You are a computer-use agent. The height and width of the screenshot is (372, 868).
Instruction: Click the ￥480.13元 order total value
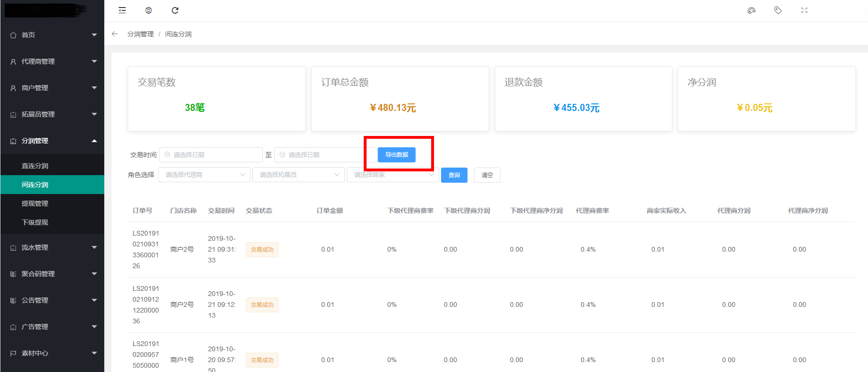tap(393, 108)
